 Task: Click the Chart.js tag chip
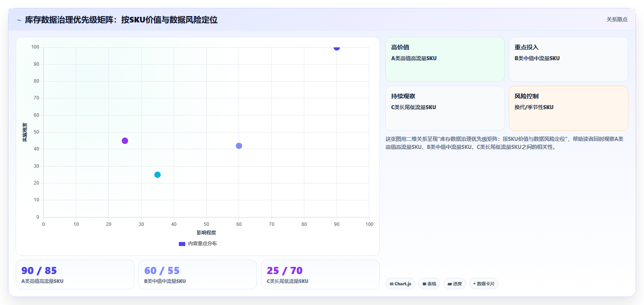(400, 284)
